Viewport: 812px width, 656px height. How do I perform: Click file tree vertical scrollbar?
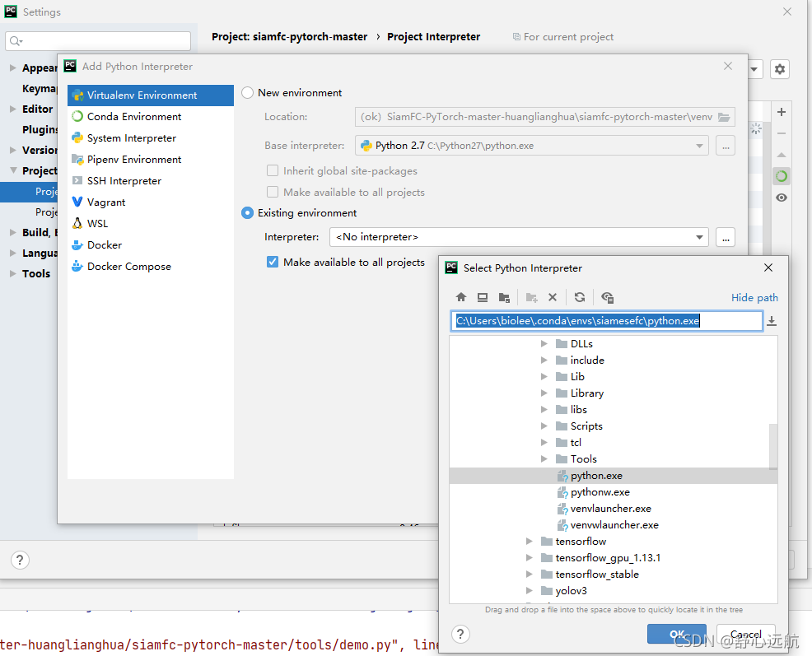(773, 446)
